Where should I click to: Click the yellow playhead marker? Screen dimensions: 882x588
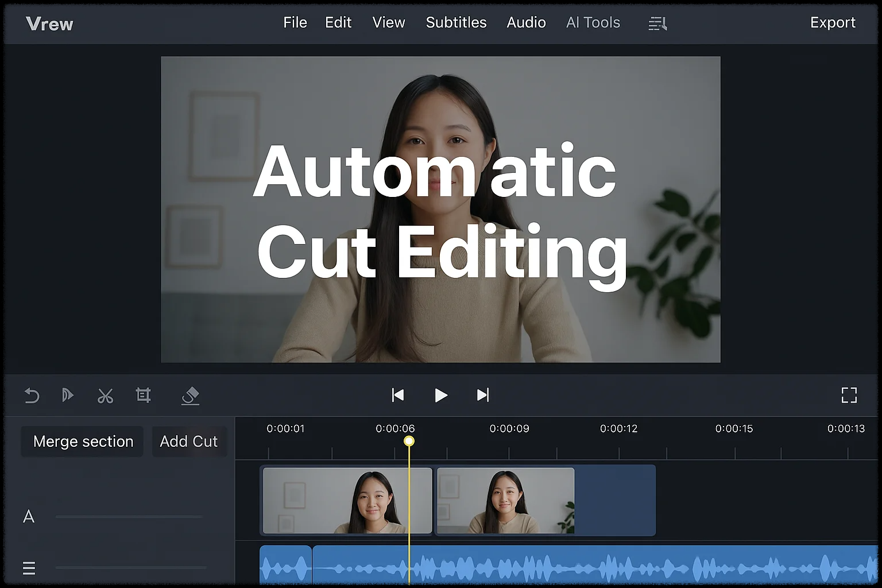[x=409, y=441]
